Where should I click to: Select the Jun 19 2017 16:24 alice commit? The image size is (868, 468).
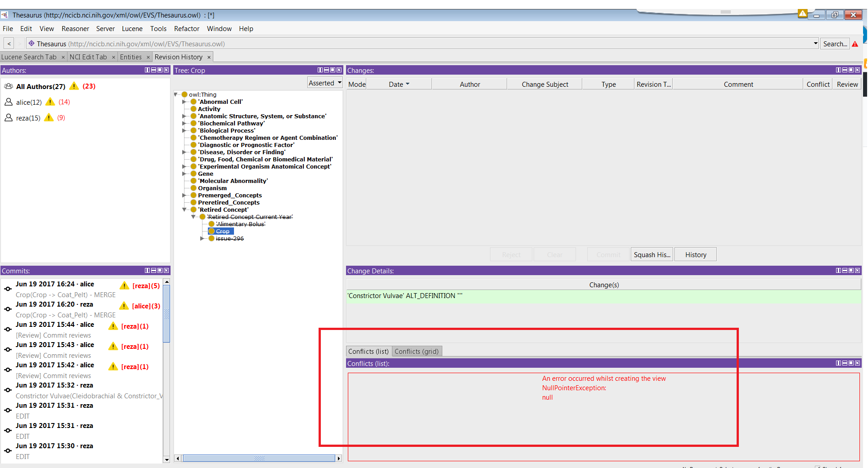pos(82,290)
